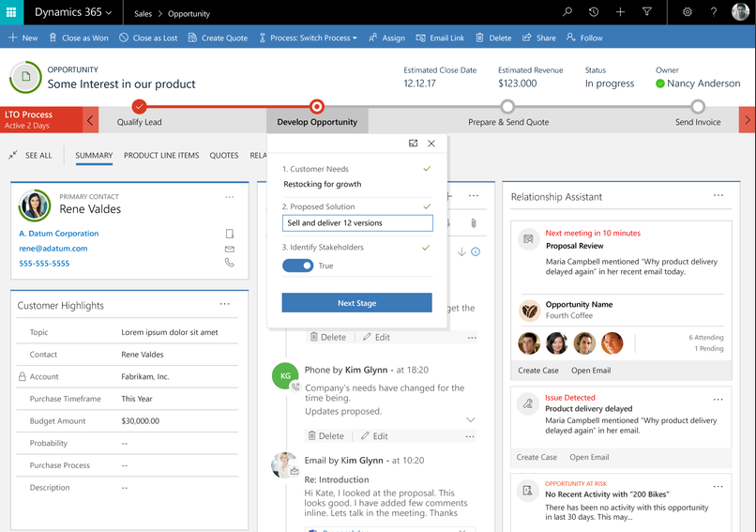
Task: Toggle the Identify Stakeholders switch
Action: pos(297,266)
